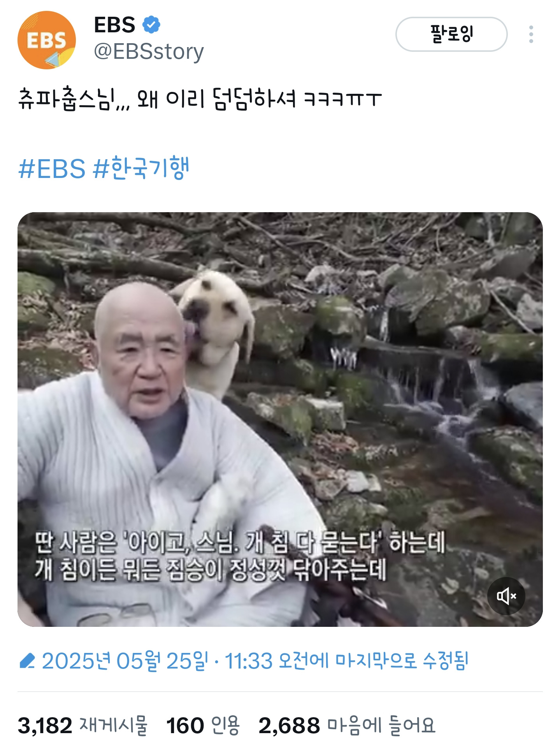Click the Korean subtitle caption in the video
Image resolution: width=560 pixels, height=753 pixels.
(240, 556)
